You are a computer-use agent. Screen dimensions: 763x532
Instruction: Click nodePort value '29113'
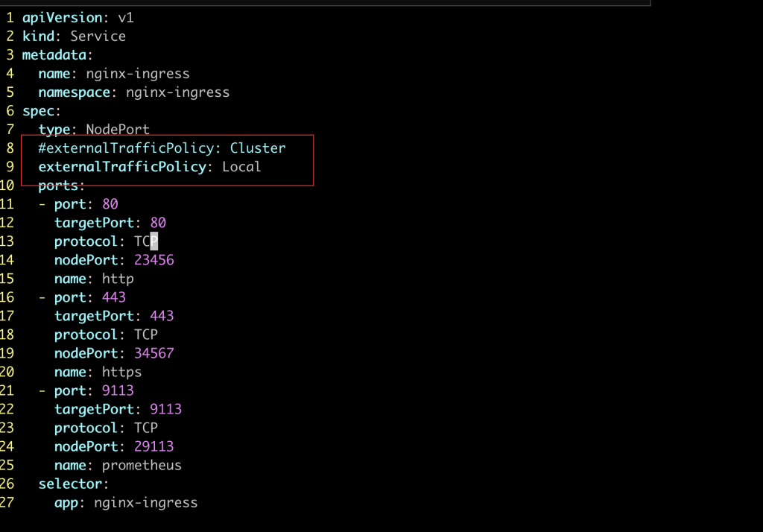154,446
